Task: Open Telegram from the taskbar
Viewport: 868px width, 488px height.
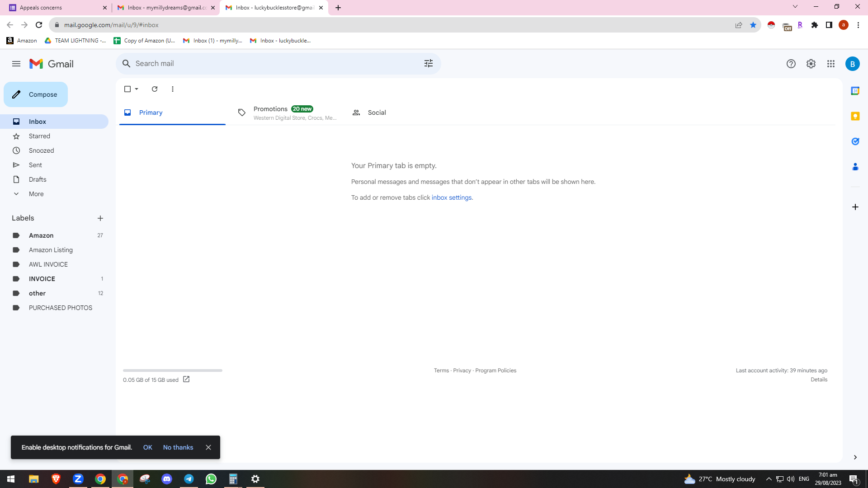Action: pos(189,479)
